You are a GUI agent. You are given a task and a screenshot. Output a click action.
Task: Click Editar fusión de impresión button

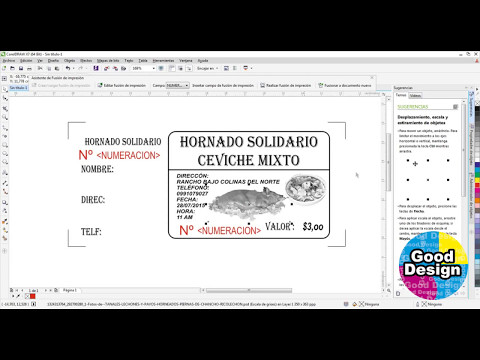pyautogui.click(x=122, y=85)
